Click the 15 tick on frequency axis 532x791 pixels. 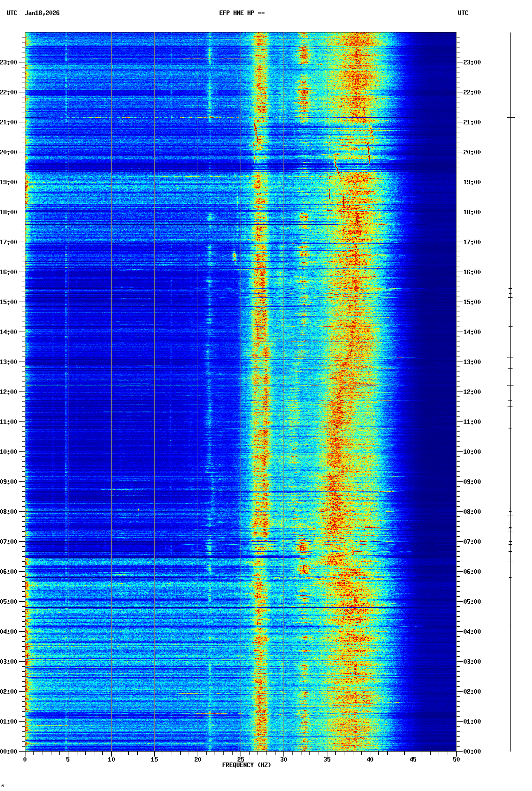pyautogui.click(x=154, y=759)
